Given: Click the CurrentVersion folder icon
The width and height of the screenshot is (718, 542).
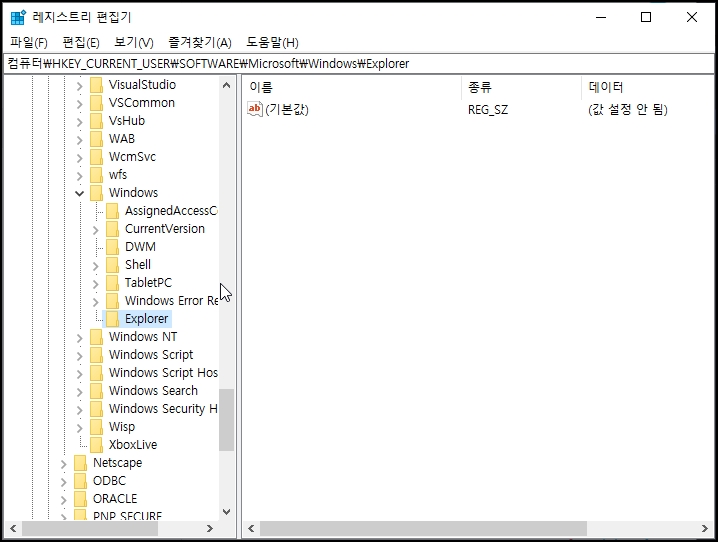Looking at the screenshot, I should click(113, 229).
